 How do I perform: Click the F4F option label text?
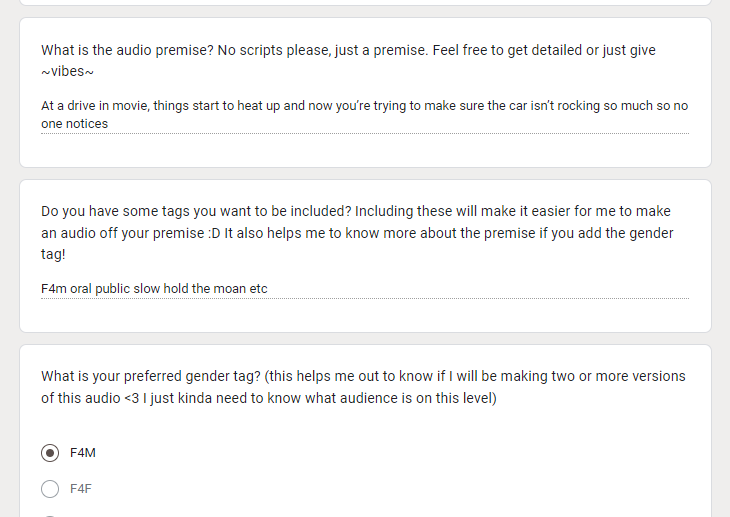(x=81, y=489)
